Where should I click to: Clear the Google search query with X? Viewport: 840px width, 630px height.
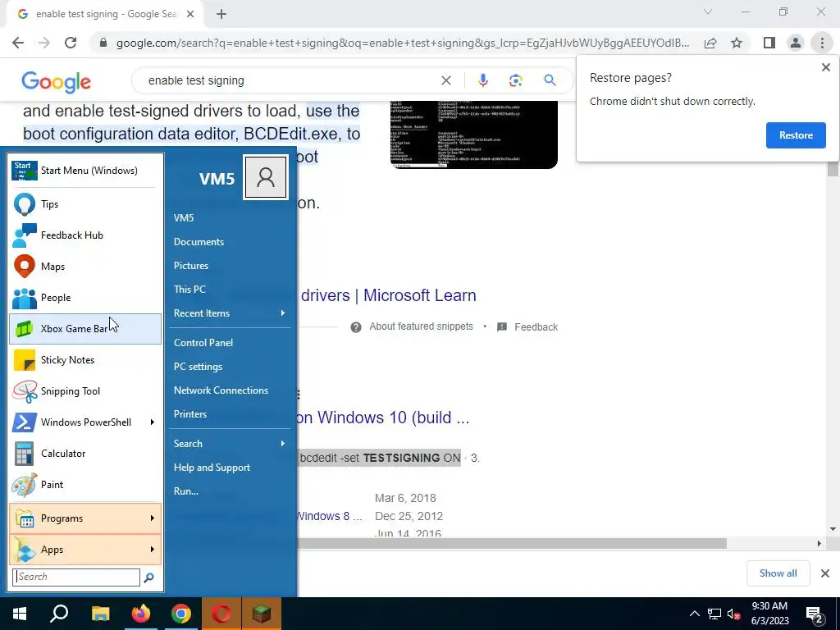pyautogui.click(x=445, y=80)
